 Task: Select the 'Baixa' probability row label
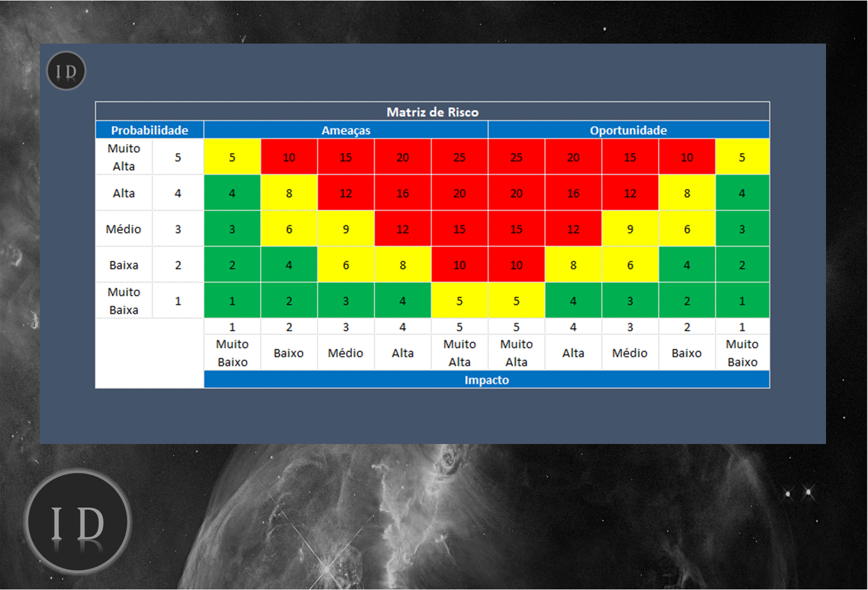(124, 265)
